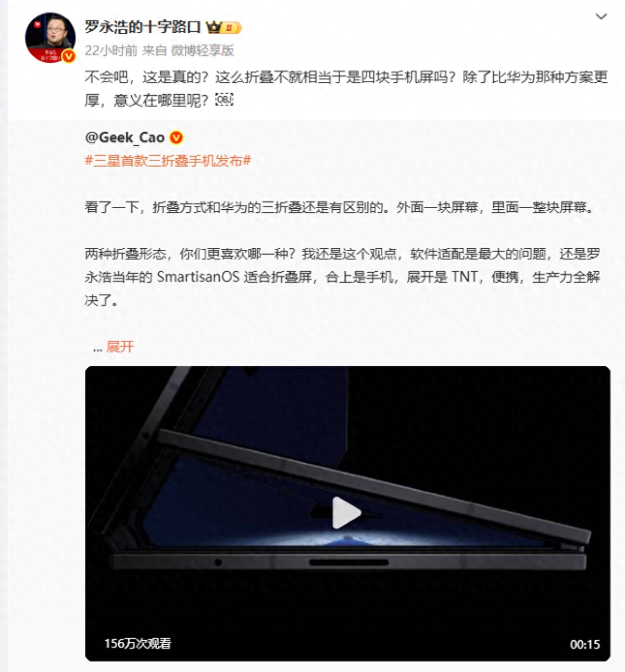Viewport: 625px width, 672px height.
Task: Open @Geek_Cao profile link
Action: click(x=124, y=137)
